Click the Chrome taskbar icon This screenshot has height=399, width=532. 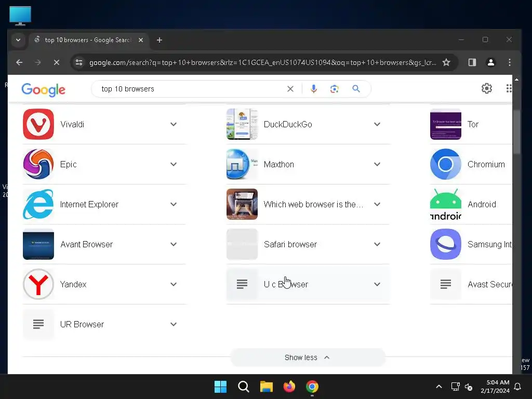(x=312, y=387)
